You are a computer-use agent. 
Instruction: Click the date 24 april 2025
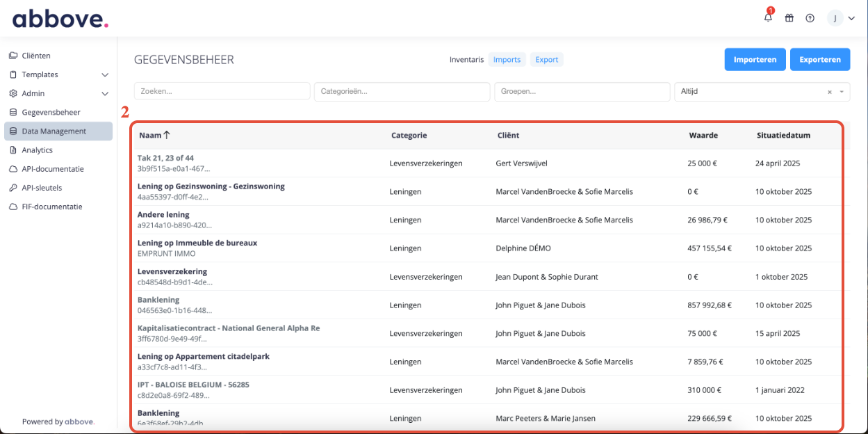point(778,163)
